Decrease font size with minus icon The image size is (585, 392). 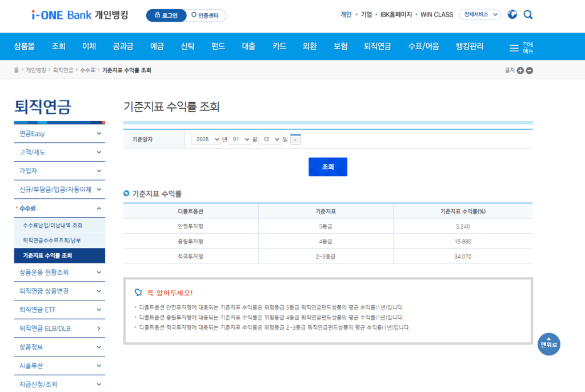coord(530,70)
